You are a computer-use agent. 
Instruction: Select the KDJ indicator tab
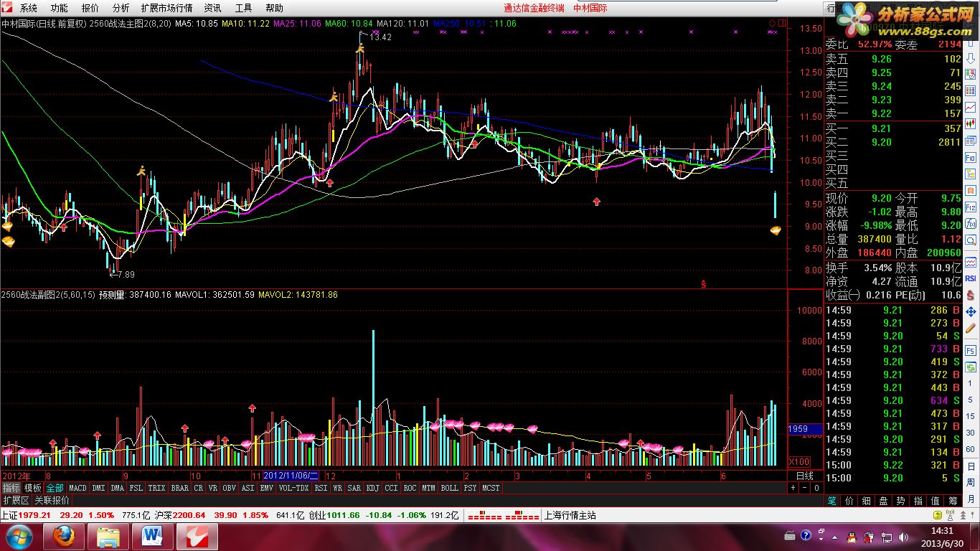coord(372,488)
